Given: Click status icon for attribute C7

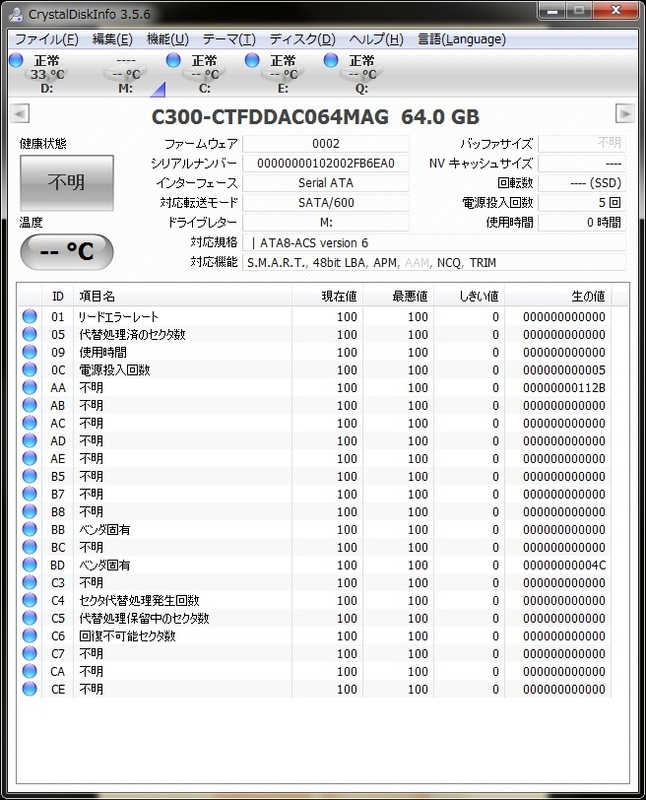Looking at the screenshot, I should [x=30, y=653].
